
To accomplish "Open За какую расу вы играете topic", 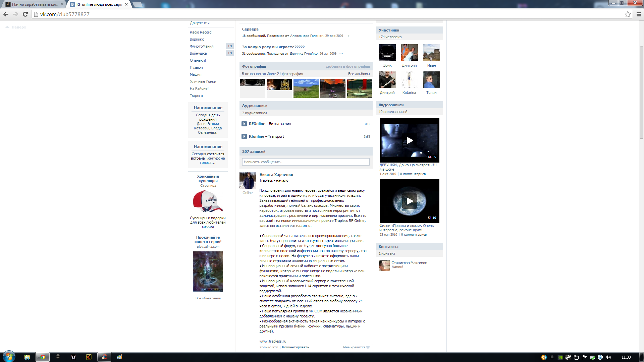I will 273,47.
